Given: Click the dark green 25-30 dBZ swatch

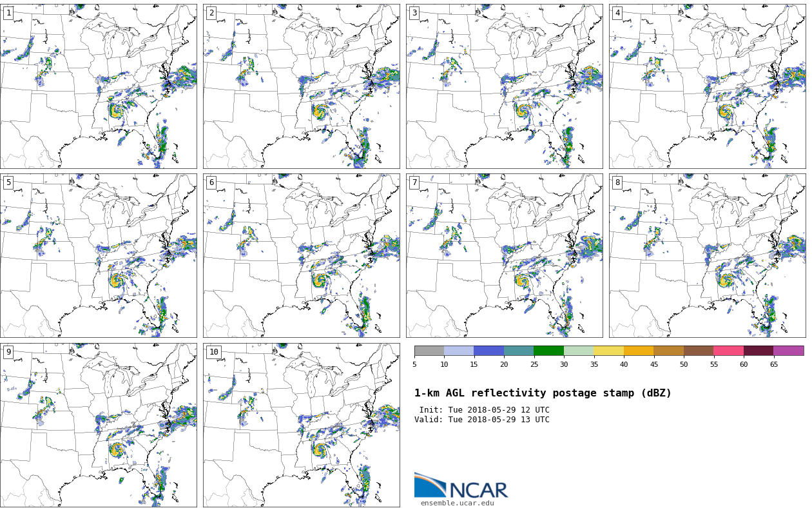Looking at the screenshot, I should point(549,351).
